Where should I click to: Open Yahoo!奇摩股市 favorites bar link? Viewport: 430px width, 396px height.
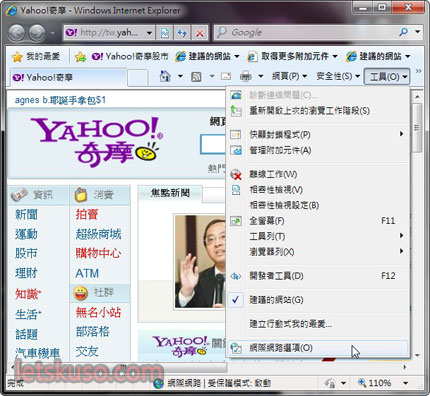click(130, 56)
